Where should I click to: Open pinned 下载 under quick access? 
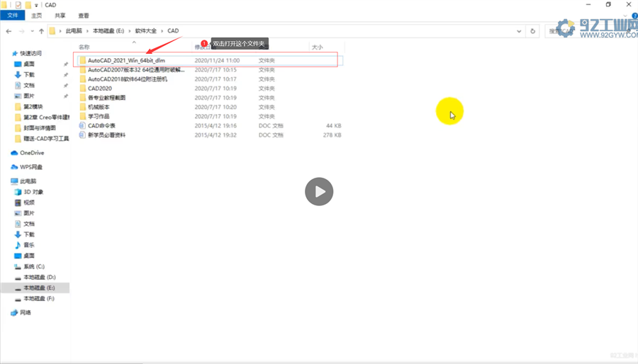pyautogui.click(x=29, y=75)
